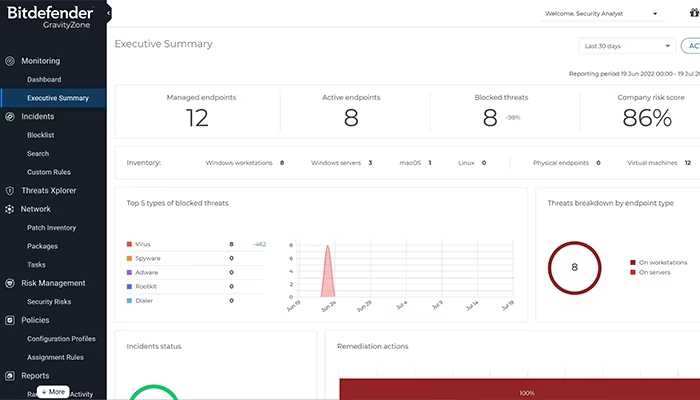Click the Virus -462 change value
This screenshot has width=700, height=400.
tap(259, 244)
